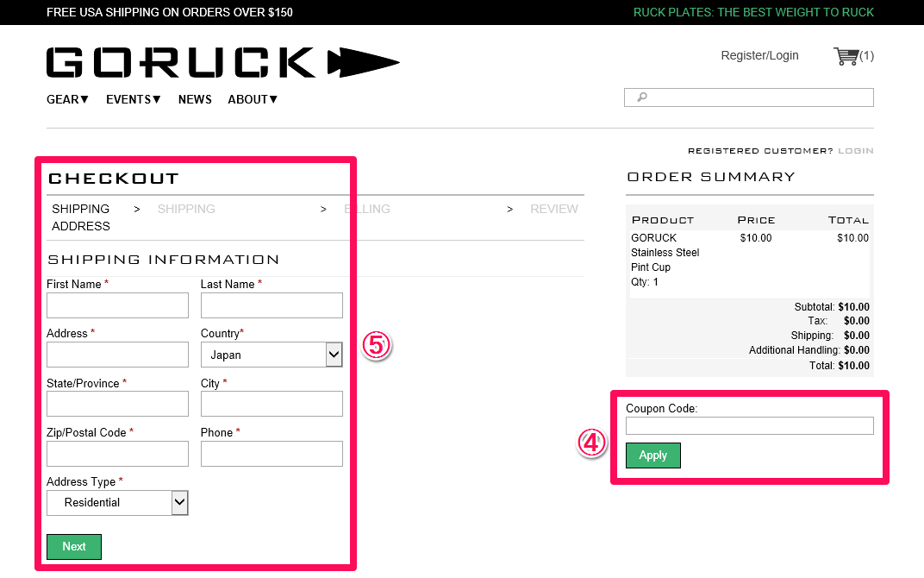
Task: Click the 'Qty: 1' text
Action: pyautogui.click(x=645, y=282)
